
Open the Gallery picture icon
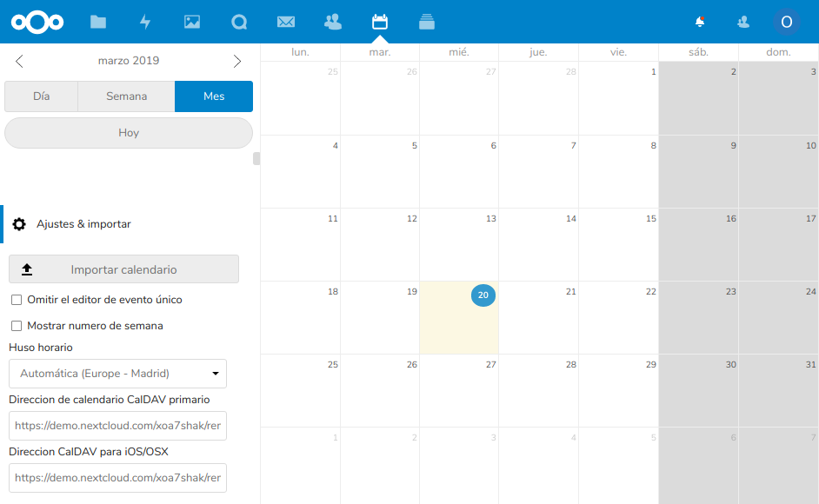tap(192, 22)
